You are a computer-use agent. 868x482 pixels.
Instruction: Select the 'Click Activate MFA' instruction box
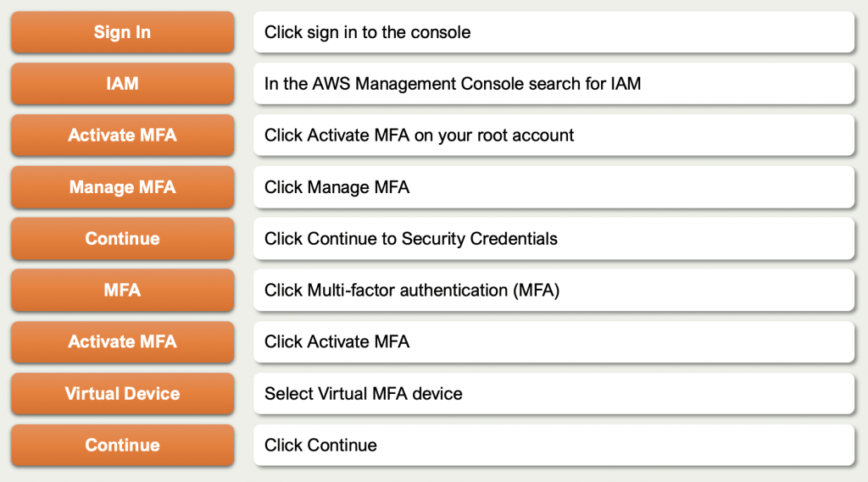(x=554, y=342)
